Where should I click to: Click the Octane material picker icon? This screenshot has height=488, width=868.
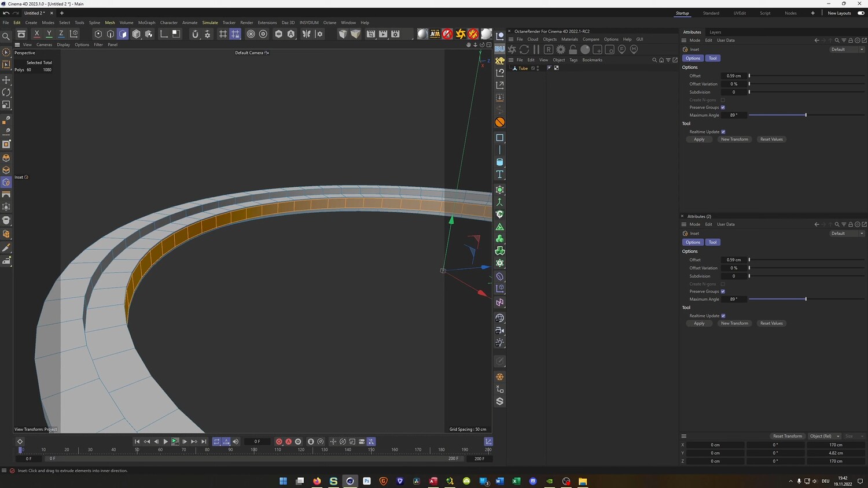coord(634,50)
